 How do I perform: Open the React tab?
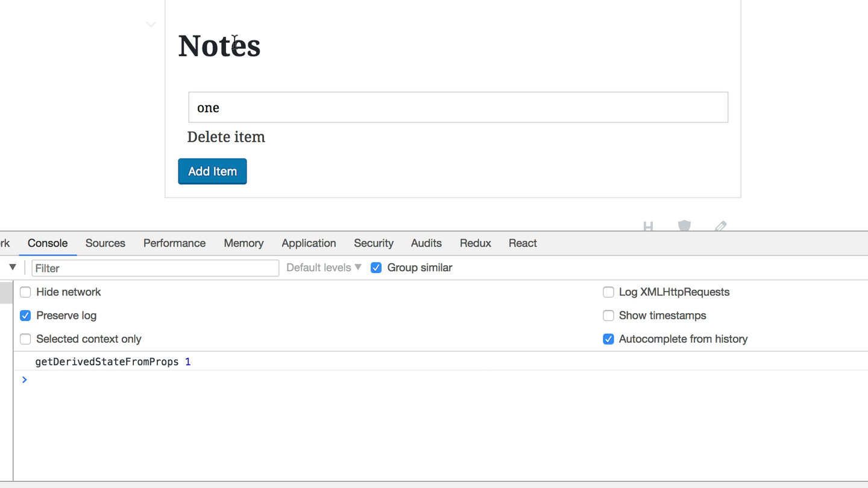click(523, 243)
